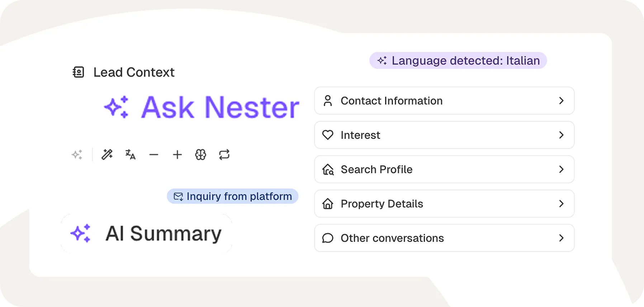644x307 pixels.
Task: Click the repeat regenerate arrows icon
Action: (x=224, y=155)
